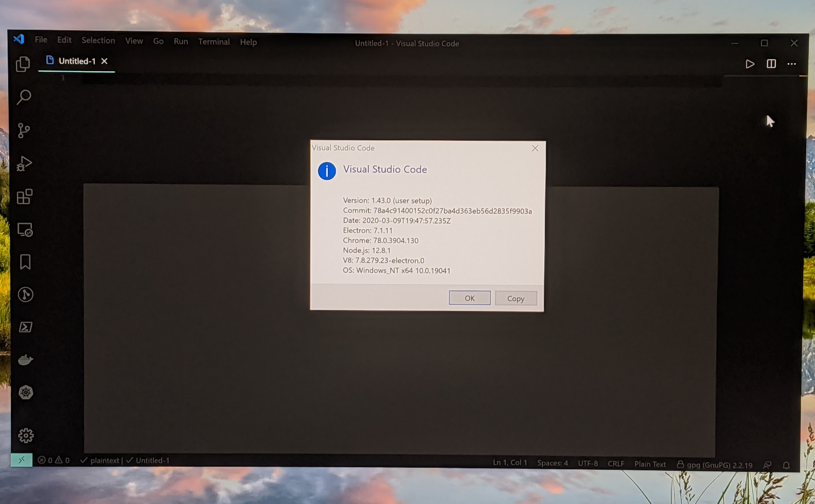The image size is (815, 504).
Task: Click the blue information icon in dialog
Action: [327, 171]
